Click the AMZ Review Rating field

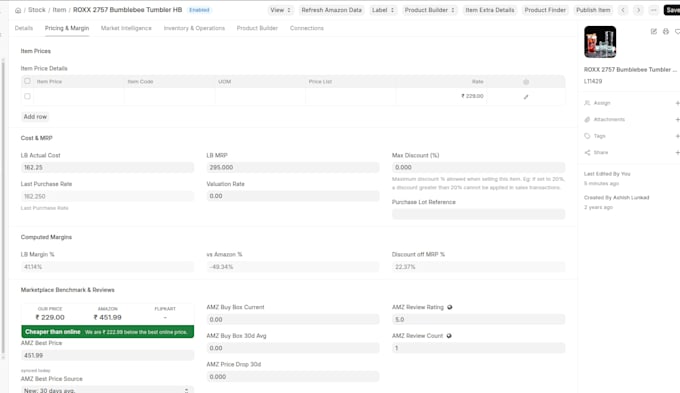pos(478,319)
